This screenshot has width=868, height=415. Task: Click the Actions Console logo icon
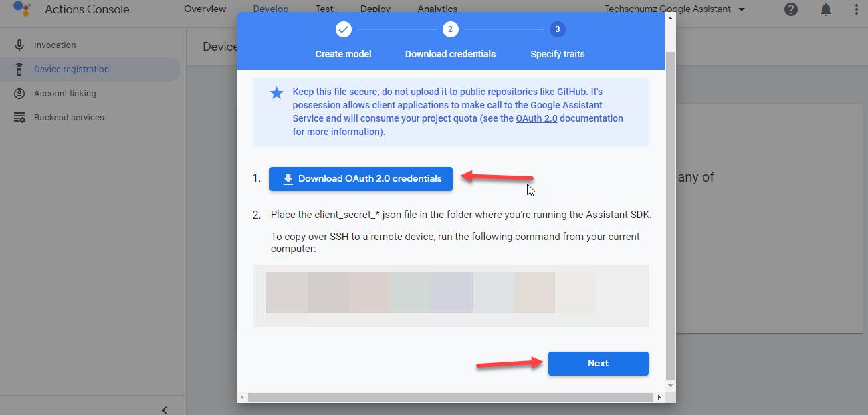point(20,9)
